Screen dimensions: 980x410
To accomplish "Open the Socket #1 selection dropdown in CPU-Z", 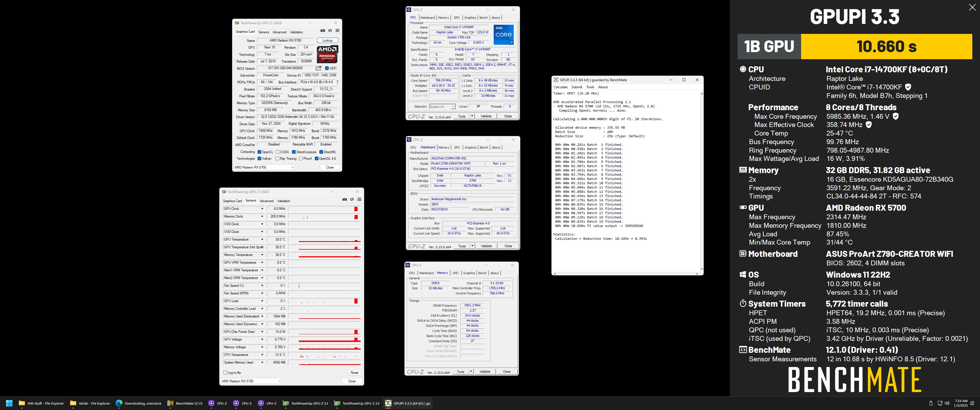I will click(442, 106).
